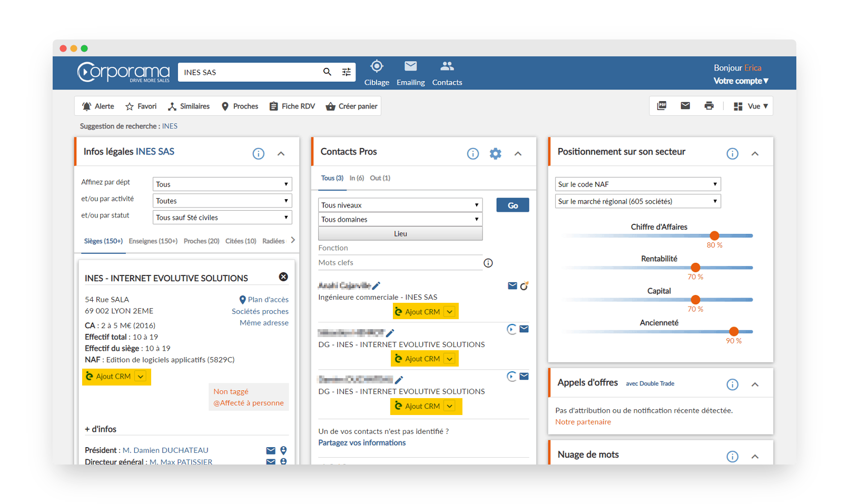The image size is (849, 504).
Task: Open Votre compte menu
Action: 741,81
